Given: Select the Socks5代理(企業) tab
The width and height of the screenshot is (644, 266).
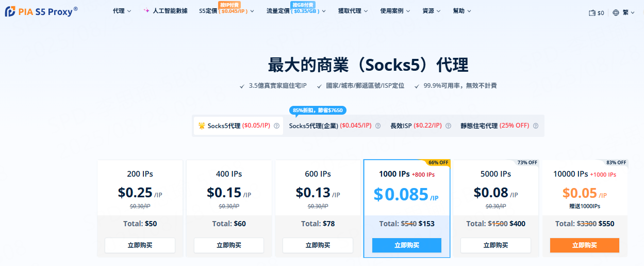Looking at the screenshot, I should 330,126.
